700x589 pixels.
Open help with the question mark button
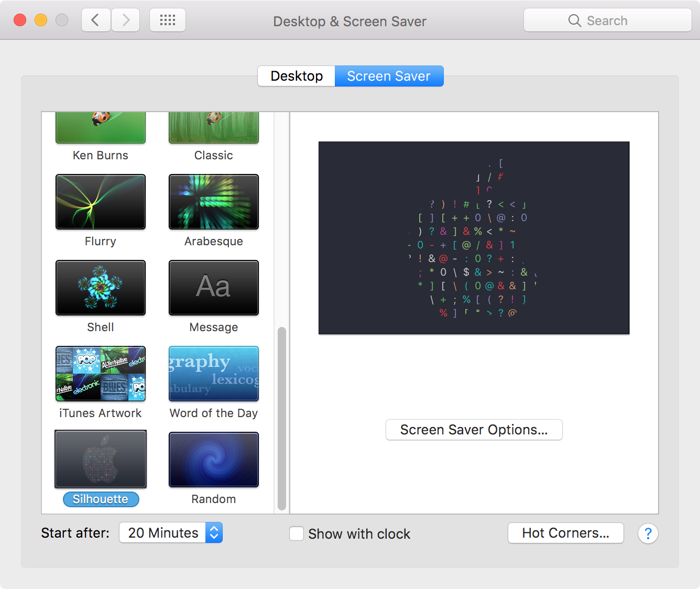(648, 533)
